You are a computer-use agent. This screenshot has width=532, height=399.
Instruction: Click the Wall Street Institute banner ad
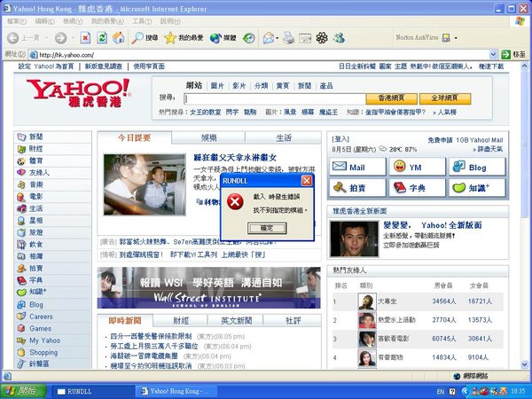(x=208, y=287)
